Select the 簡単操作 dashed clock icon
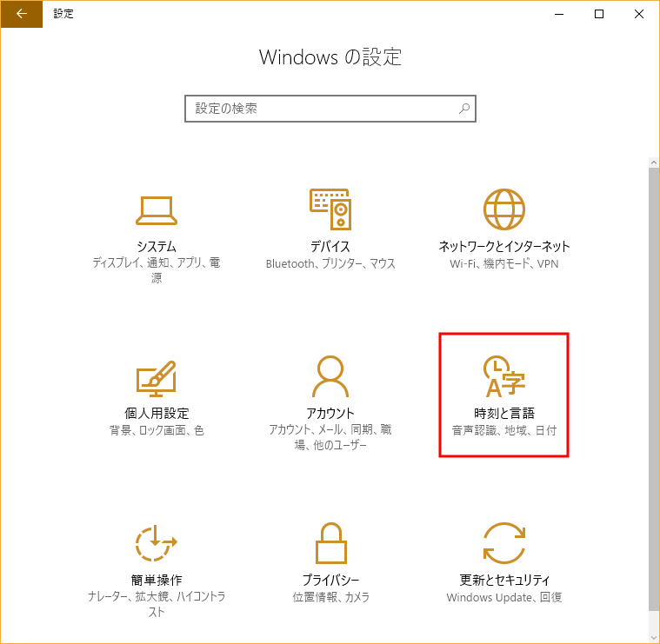Image resolution: width=660 pixels, height=644 pixels. point(157,543)
